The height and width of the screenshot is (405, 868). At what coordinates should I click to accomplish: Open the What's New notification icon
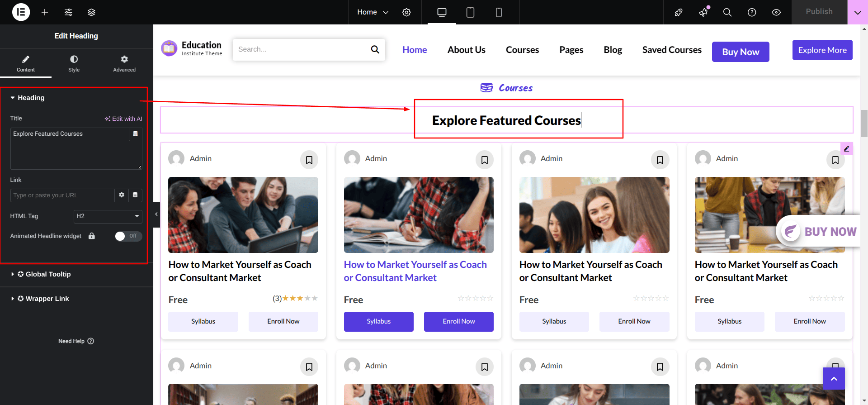point(703,12)
